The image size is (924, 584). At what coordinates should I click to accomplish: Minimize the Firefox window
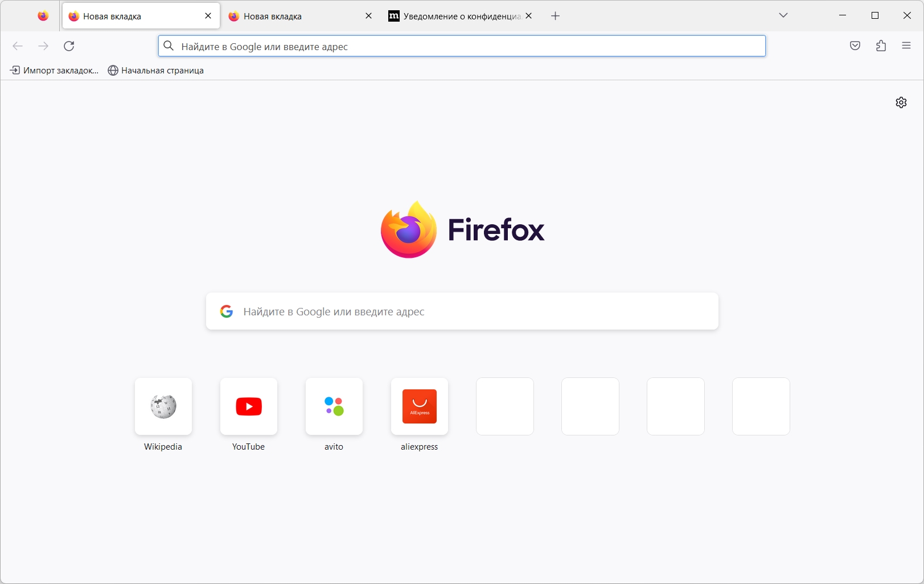click(843, 16)
